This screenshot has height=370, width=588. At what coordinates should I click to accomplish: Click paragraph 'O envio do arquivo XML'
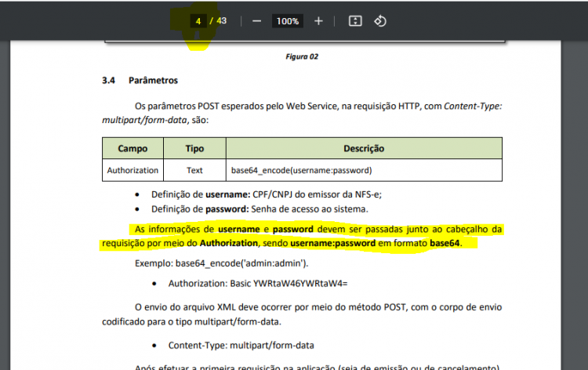tap(302, 314)
